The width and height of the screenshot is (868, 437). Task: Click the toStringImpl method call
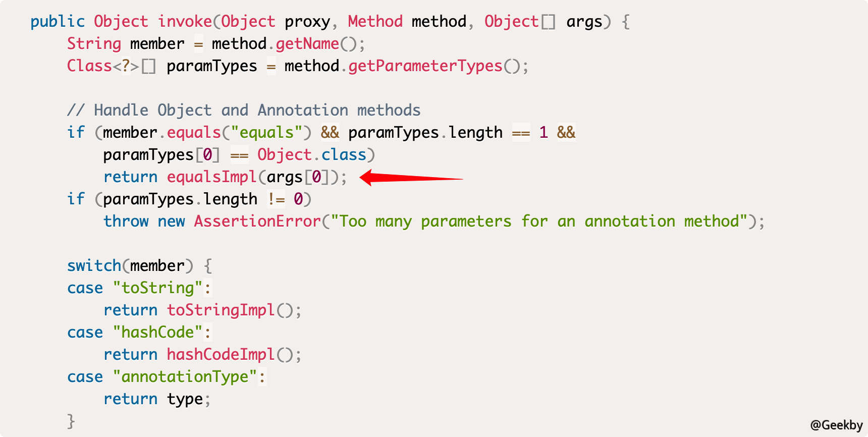click(221, 310)
